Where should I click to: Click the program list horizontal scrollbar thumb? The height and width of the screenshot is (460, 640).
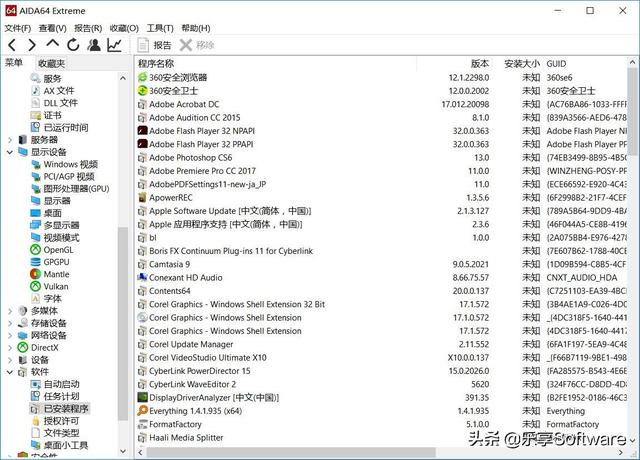point(291,452)
